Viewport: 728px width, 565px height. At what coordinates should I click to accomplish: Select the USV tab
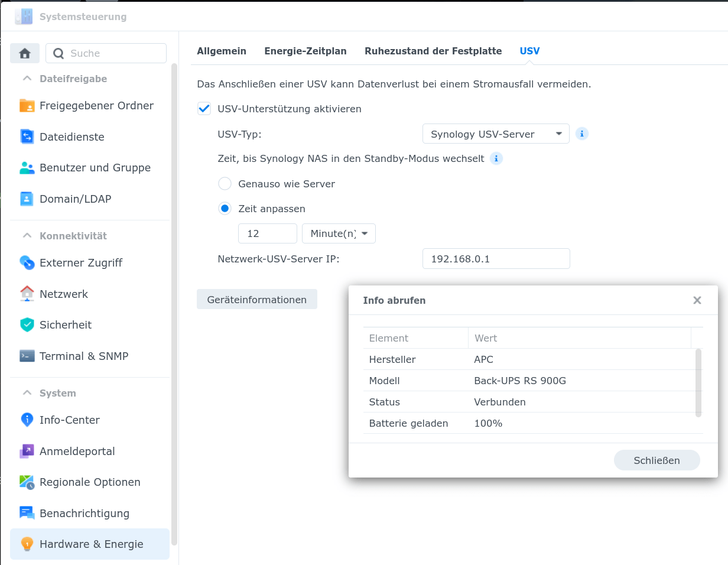click(529, 51)
